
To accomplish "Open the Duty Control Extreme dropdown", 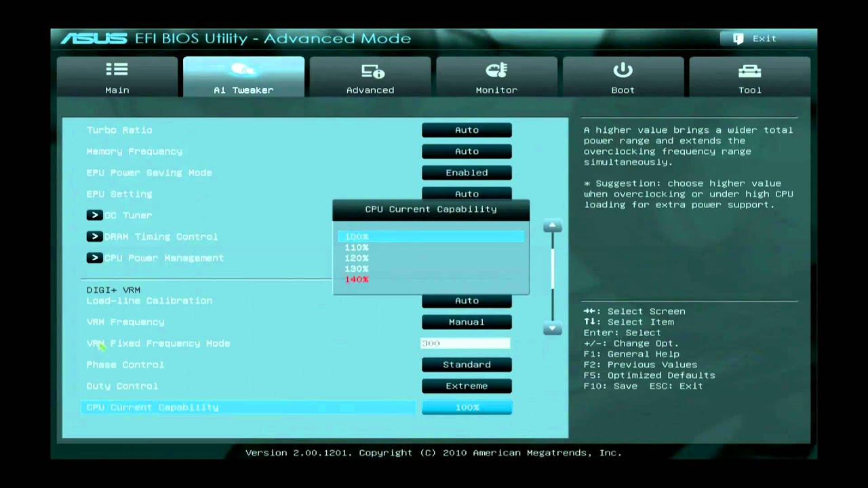I will (x=467, y=386).
